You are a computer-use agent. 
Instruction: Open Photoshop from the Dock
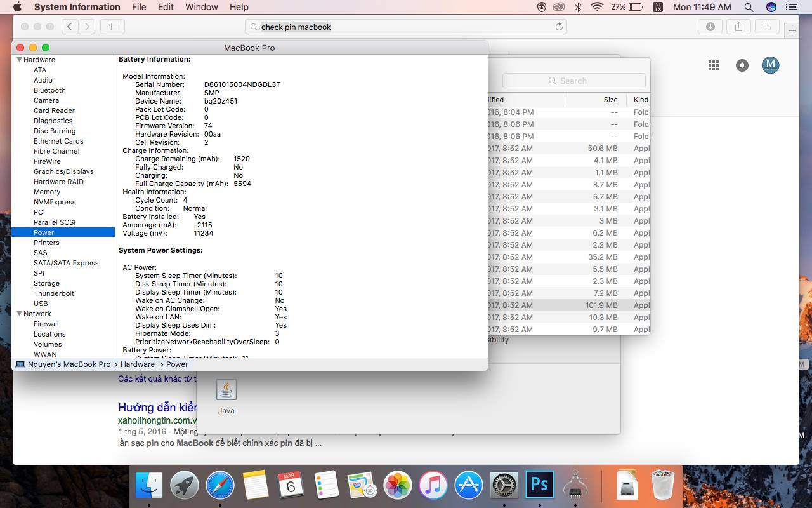click(539, 486)
